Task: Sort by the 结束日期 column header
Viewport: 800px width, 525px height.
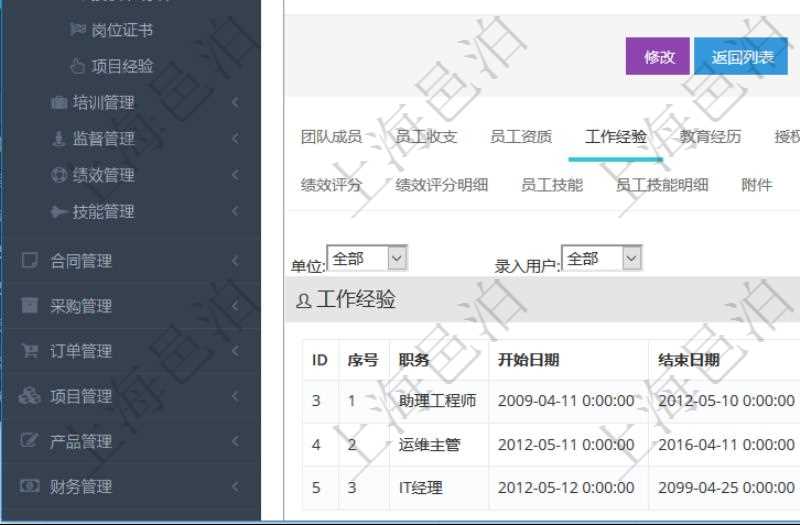Action: pos(689,360)
